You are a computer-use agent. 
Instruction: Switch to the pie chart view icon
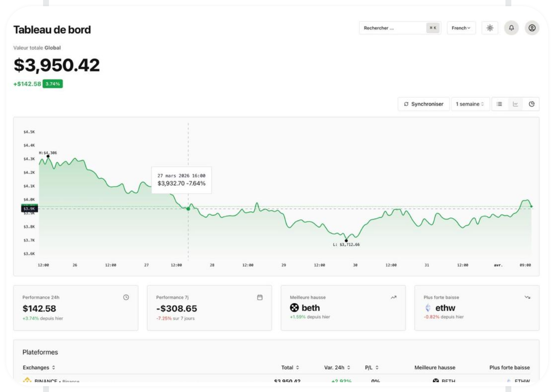[x=531, y=104]
